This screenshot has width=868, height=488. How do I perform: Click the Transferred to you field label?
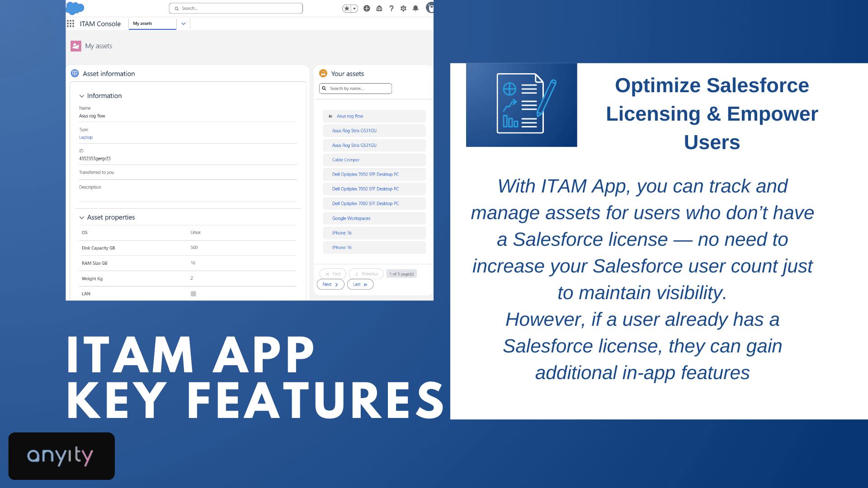click(97, 172)
